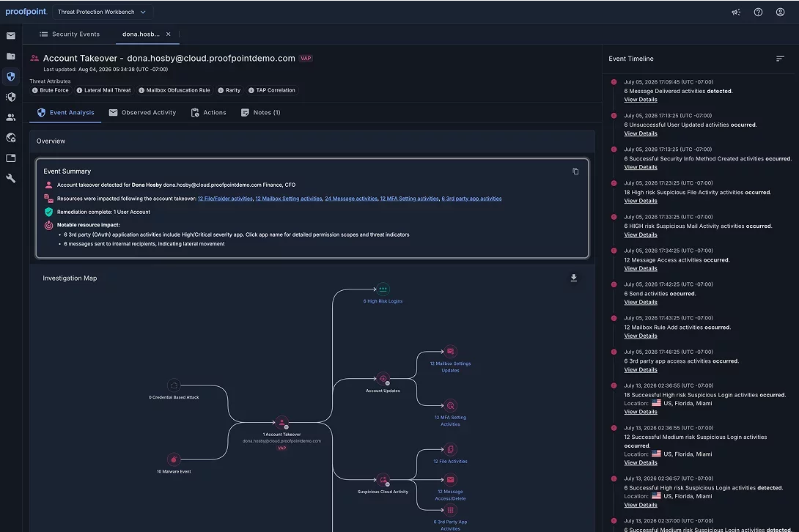Image resolution: width=799 pixels, height=532 pixels.
Task: View Details for 18 Successful High risk logins
Action: point(641,412)
